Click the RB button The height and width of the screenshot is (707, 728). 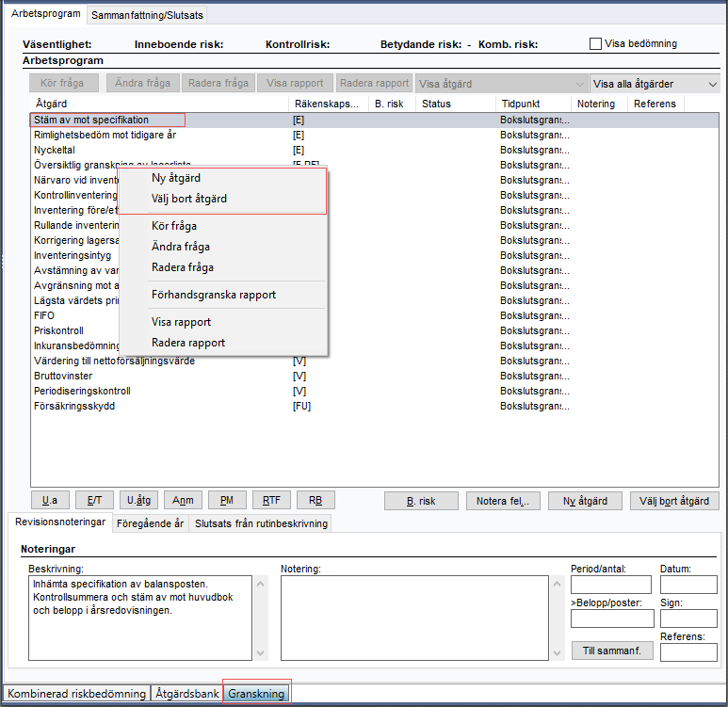coord(315,501)
